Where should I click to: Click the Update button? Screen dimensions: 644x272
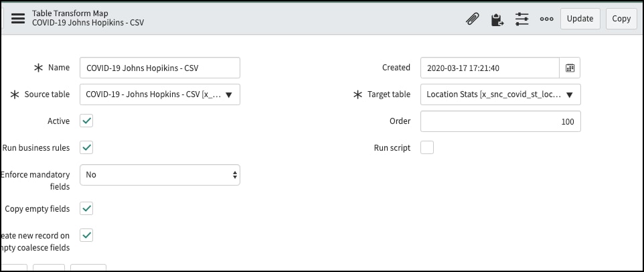(580, 19)
